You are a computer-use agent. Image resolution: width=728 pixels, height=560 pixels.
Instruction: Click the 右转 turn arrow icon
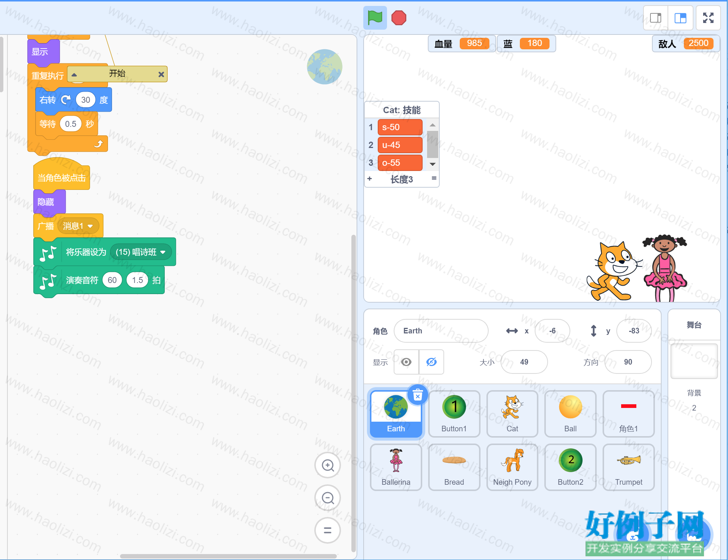click(x=66, y=100)
